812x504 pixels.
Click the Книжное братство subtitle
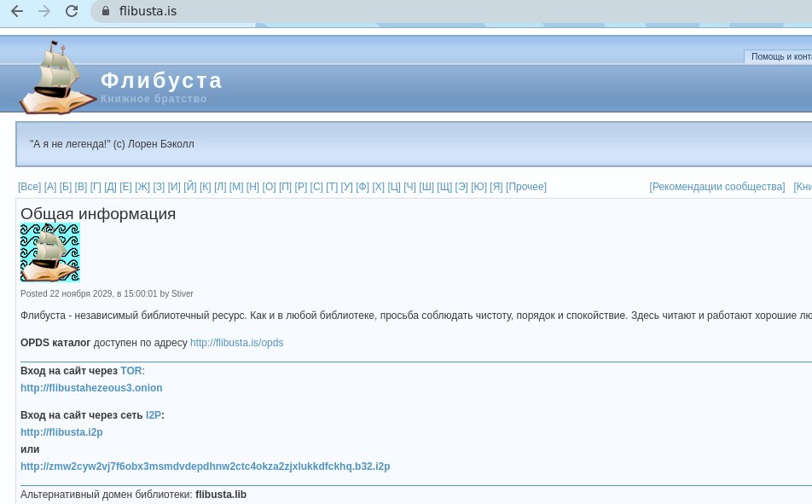(154, 98)
